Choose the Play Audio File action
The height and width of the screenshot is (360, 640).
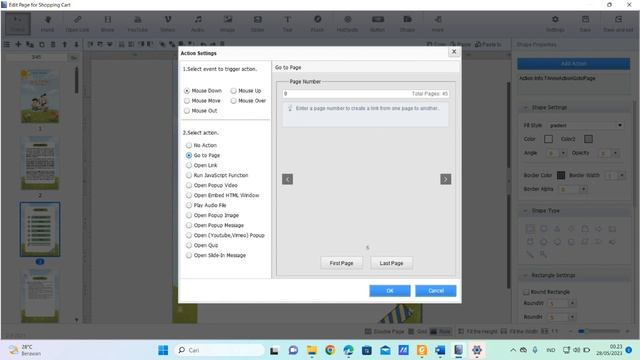pos(189,205)
